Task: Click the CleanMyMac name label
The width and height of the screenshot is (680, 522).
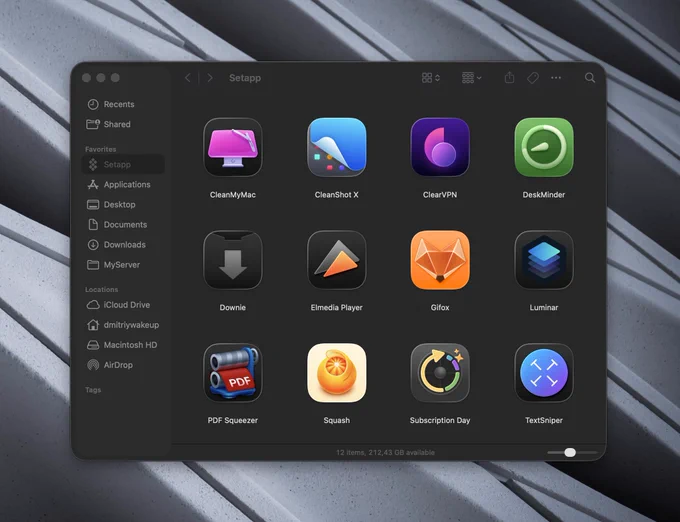Action: click(233, 195)
